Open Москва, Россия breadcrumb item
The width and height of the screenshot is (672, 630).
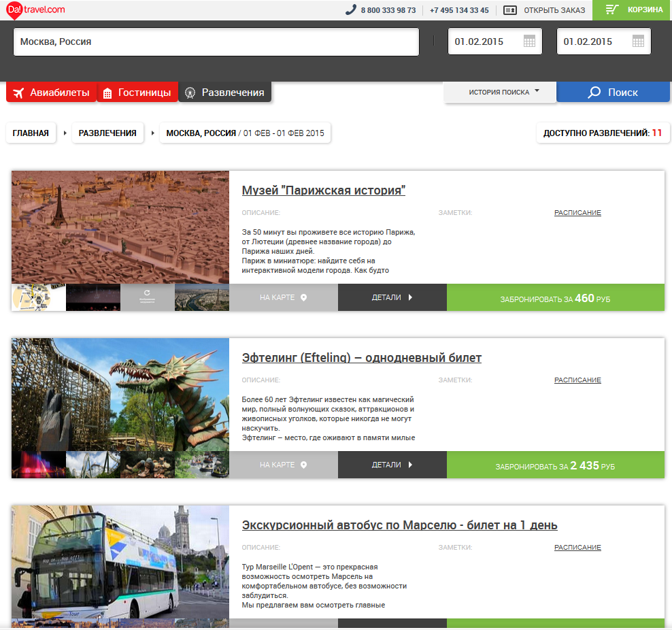coord(245,133)
